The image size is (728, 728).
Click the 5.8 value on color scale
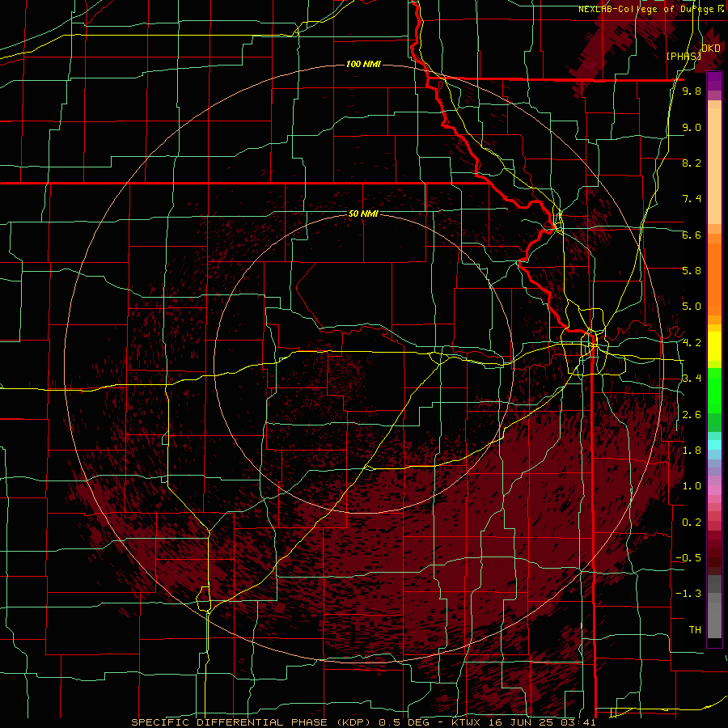[692, 271]
